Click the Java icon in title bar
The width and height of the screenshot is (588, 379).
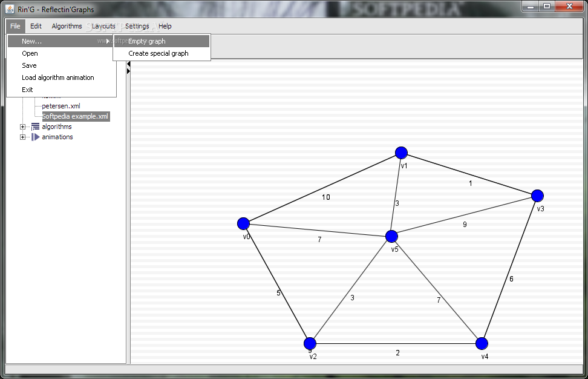(x=10, y=9)
